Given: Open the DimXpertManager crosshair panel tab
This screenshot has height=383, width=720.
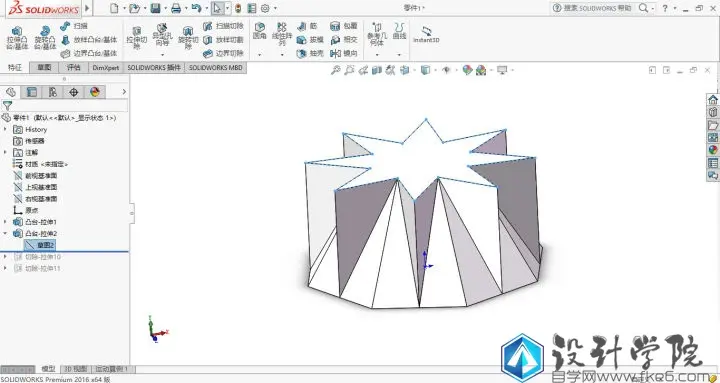Looking at the screenshot, I should (x=73, y=92).
